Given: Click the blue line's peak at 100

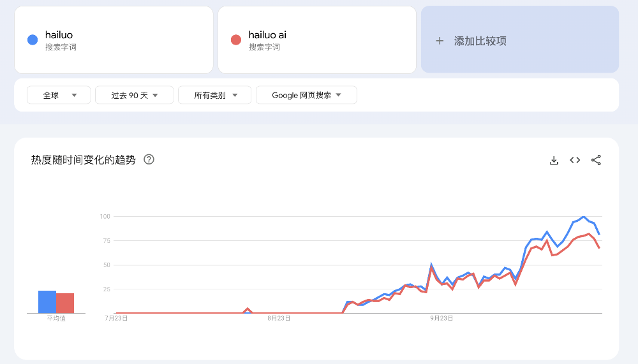Looking at the screenshot, I should point(584,217).
